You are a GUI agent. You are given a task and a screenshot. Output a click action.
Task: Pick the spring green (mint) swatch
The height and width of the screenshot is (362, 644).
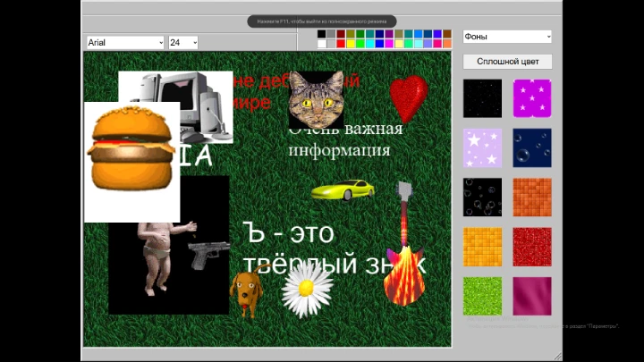409,44
